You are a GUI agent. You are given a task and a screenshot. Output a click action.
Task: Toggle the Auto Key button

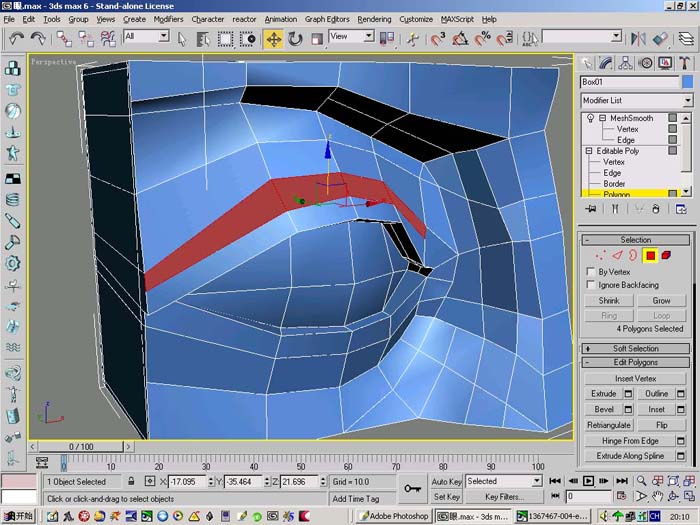click(x=446, y=481)
